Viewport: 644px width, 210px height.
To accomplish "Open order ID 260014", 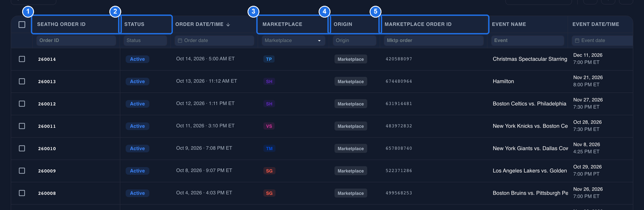I will (x=47, y=59).
